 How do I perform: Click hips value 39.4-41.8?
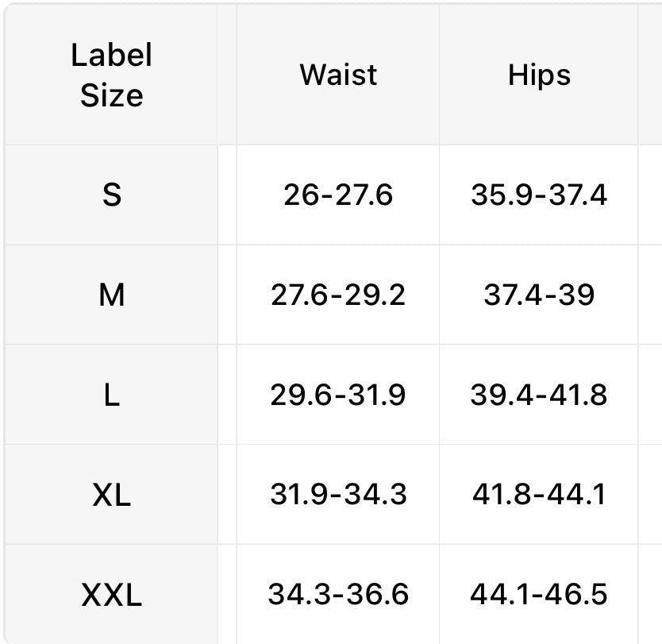tap(539, 395)
